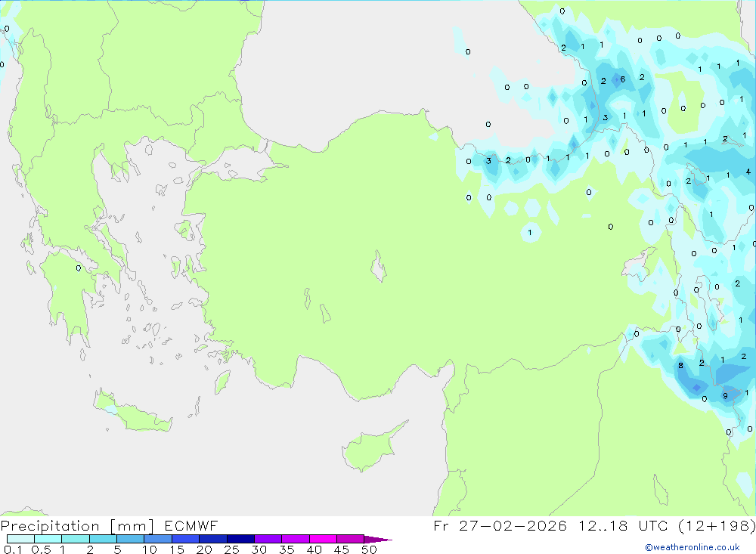The height and width of the screenshot is (554, 756).
Task: Click the 0.1–0.5 mm legend color box
Action: [20, 539]
